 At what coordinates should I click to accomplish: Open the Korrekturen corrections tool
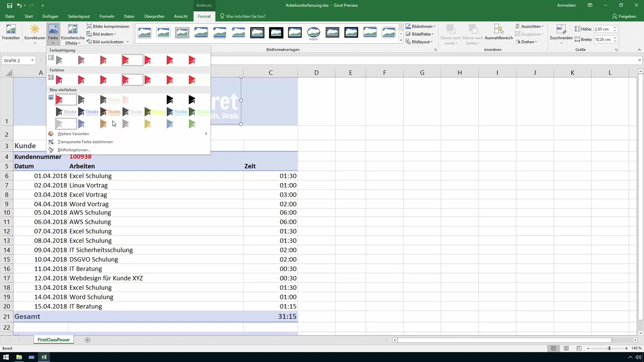tap(35, 34)
